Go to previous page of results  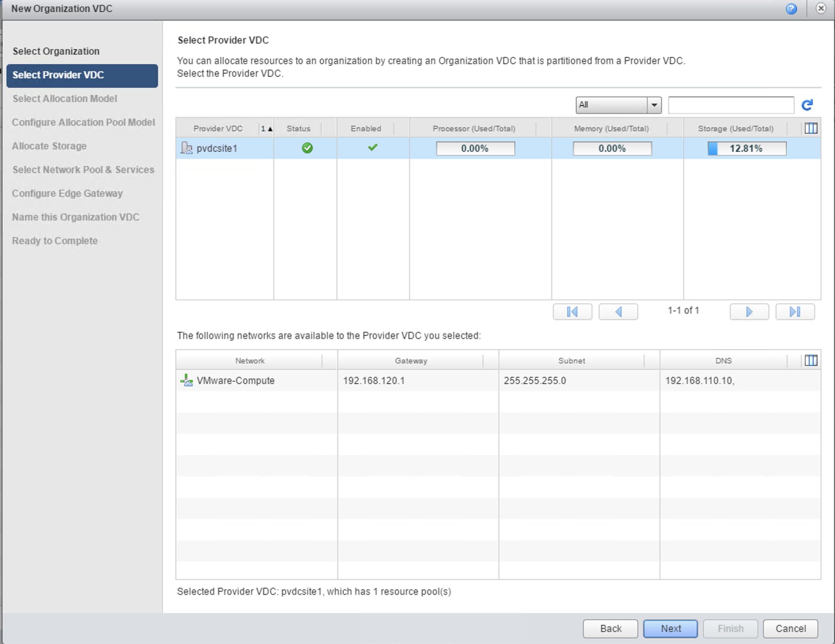pyautogui.click(x=618, y=312)
